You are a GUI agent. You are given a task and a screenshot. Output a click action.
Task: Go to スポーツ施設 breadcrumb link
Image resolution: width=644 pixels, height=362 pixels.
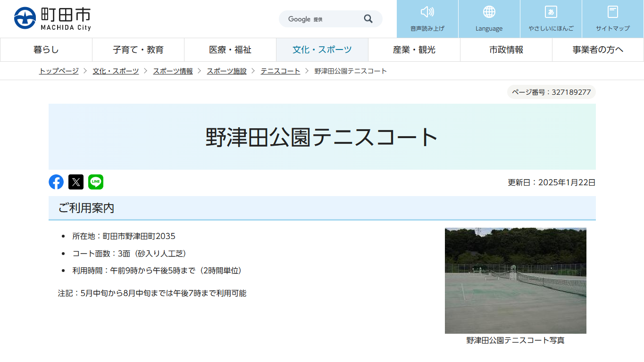227,71
